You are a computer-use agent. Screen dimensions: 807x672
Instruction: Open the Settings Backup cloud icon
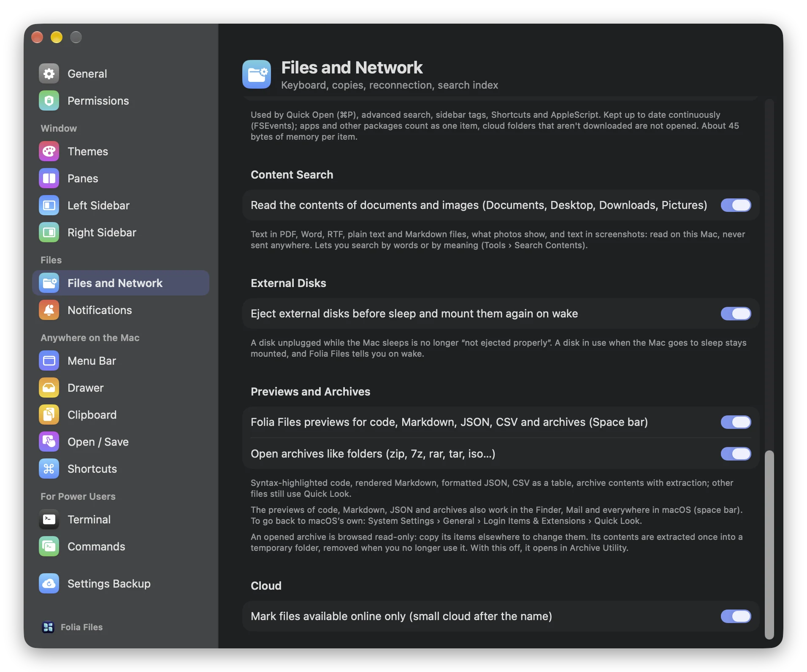point(49,584)
